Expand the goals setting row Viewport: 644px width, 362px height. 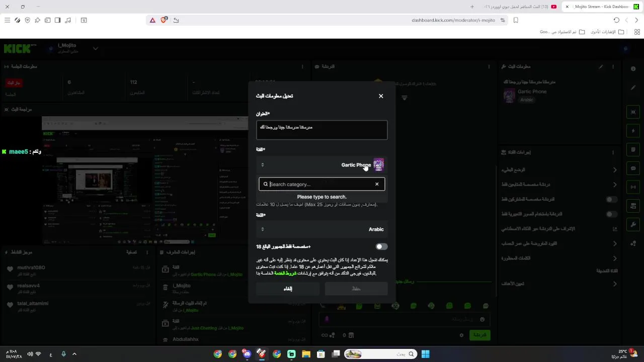point(559,284)
